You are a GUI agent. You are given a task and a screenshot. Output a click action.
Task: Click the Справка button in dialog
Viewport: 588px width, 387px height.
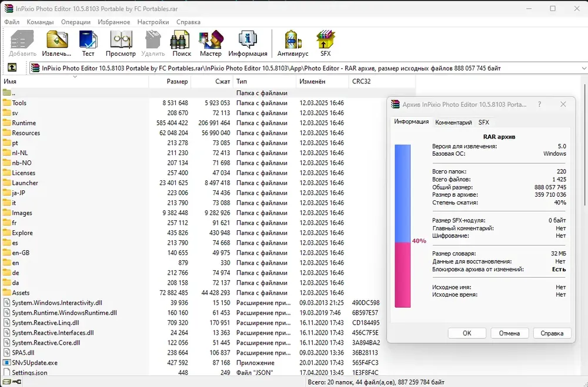point(552,333)
